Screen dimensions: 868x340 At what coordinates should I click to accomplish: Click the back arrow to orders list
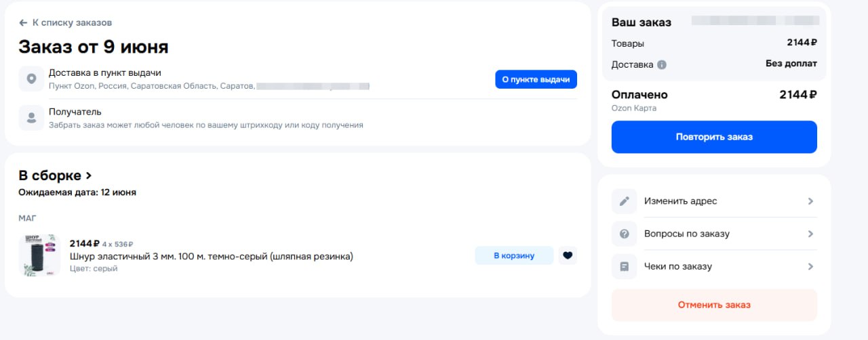pos(23,22)
